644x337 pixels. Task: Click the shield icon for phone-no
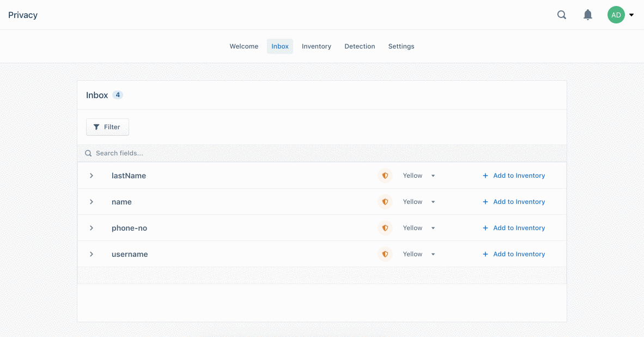point(385,228)
